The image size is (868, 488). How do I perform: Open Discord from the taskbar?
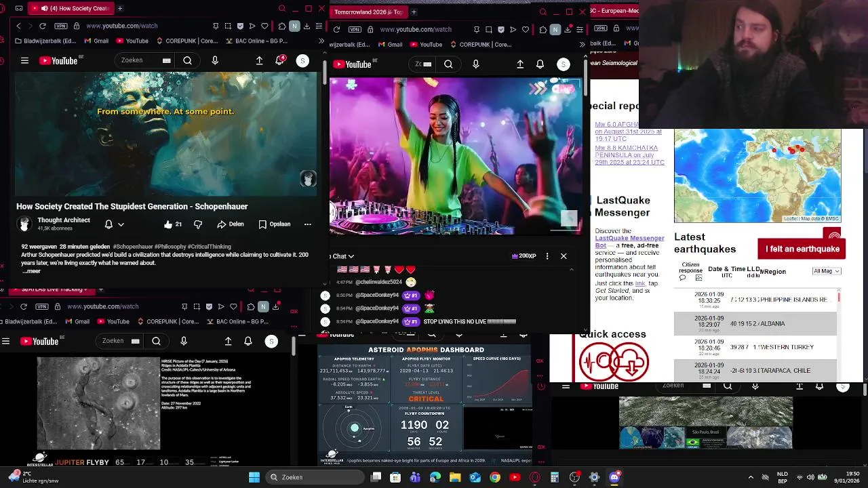[x=614, y=477]
